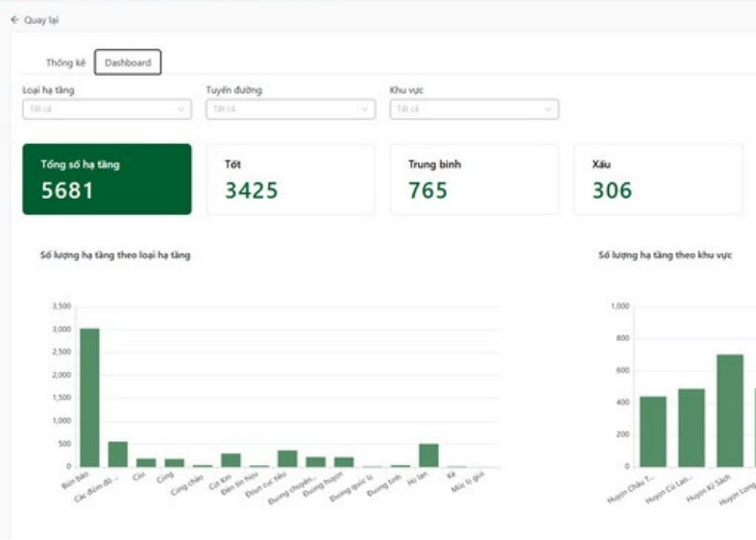Click the Huyện Cù Lao... bar
The image size is (756, 540).
[x=692, y=428]
